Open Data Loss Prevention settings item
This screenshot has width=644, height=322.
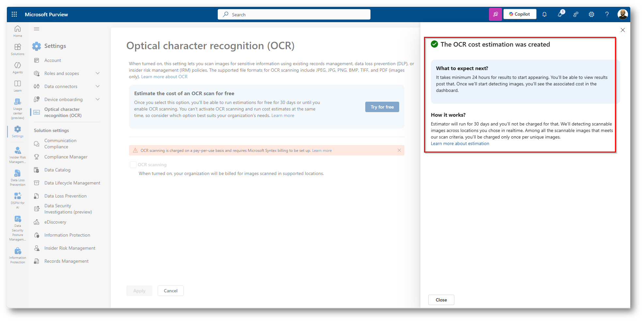tap(66, 196)
